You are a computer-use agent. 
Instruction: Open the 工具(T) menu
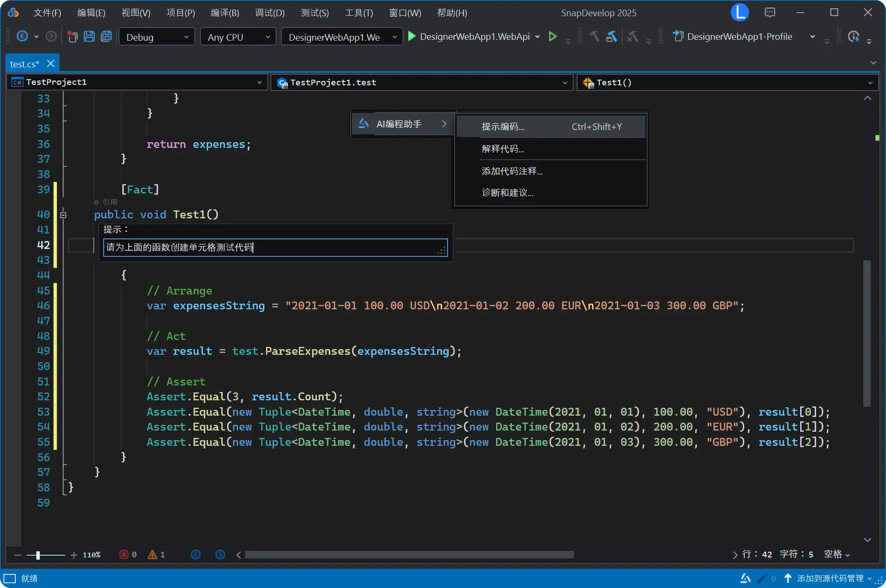[358, 13]
